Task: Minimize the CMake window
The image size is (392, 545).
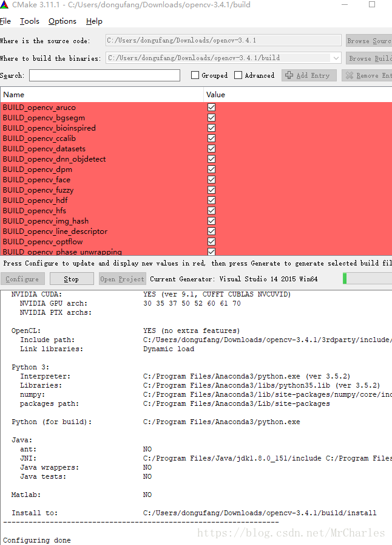Action: pyautogui.click(x=345, y=4)
